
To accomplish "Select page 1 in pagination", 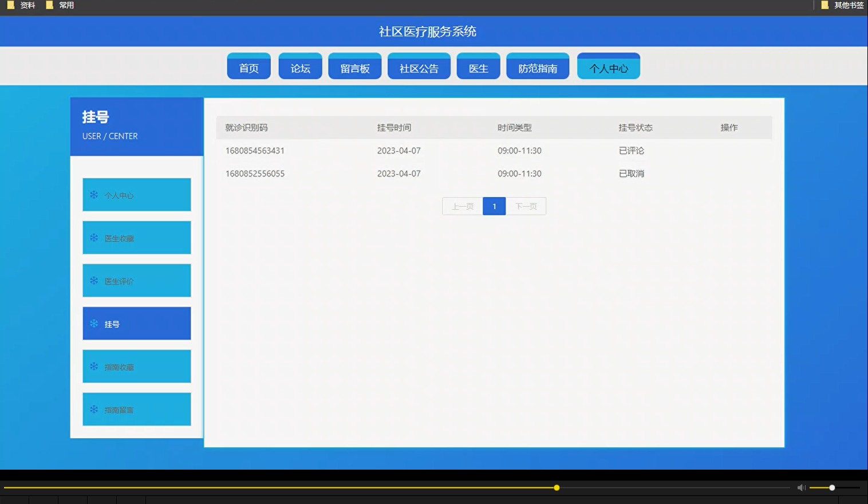I will tap(494, 206).
